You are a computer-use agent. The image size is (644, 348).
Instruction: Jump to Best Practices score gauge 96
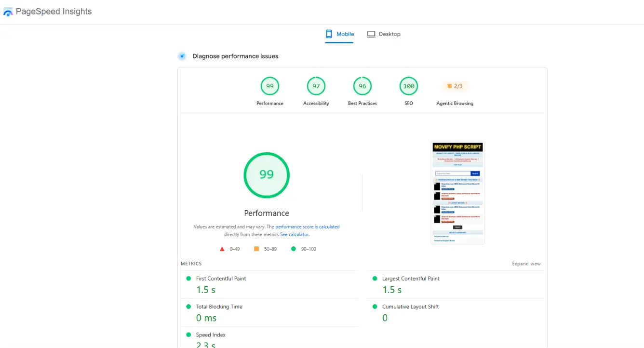coord(362,86)
